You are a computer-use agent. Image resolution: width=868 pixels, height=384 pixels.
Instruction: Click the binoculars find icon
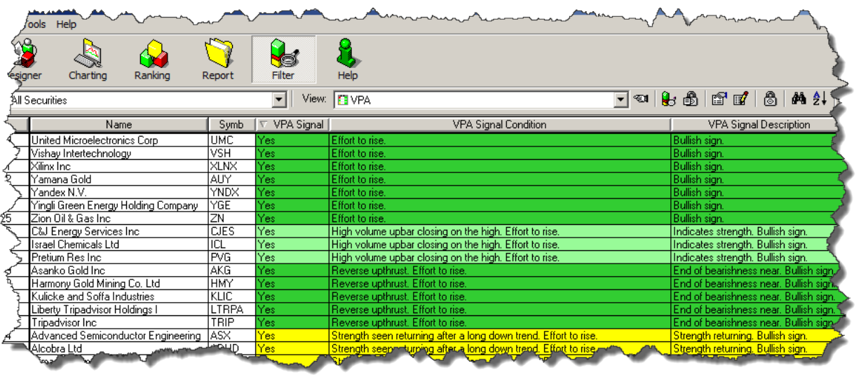click(x=799, y=100)
